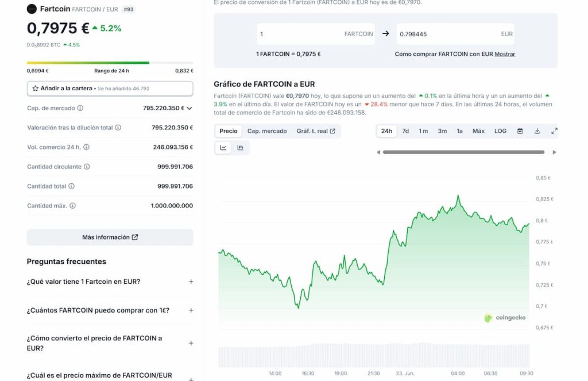The height and width of the screenshot is (381, 588).
Task: Open the Más información button
Action: point(110,237)
